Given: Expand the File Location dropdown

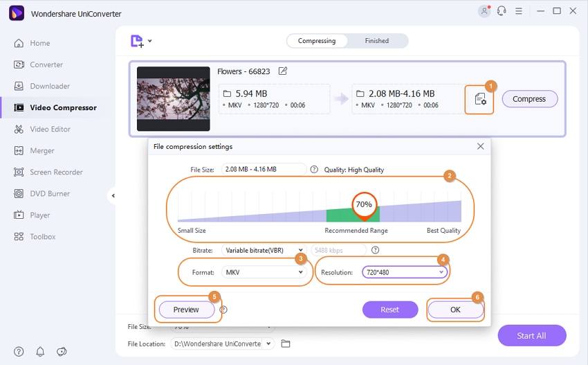Looking at the screenshot, I should 222,344.
